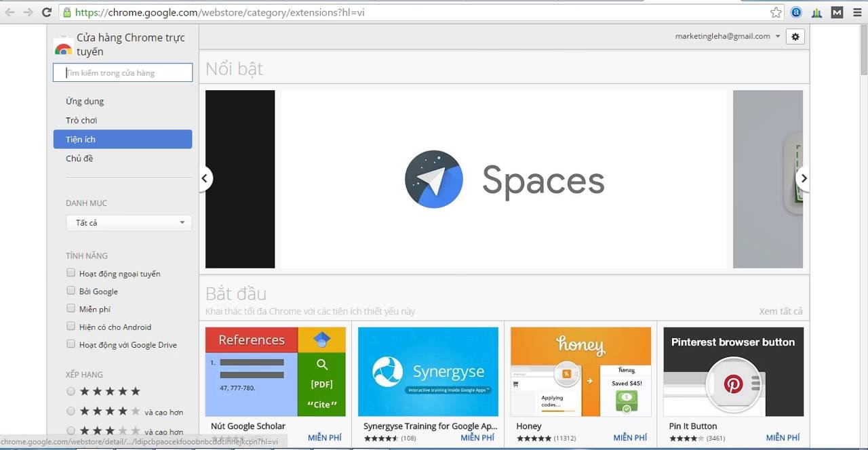Click MIỄN PHÍ for Honey
The height and width of the screenshot is (450, 868).
point(630,438)
